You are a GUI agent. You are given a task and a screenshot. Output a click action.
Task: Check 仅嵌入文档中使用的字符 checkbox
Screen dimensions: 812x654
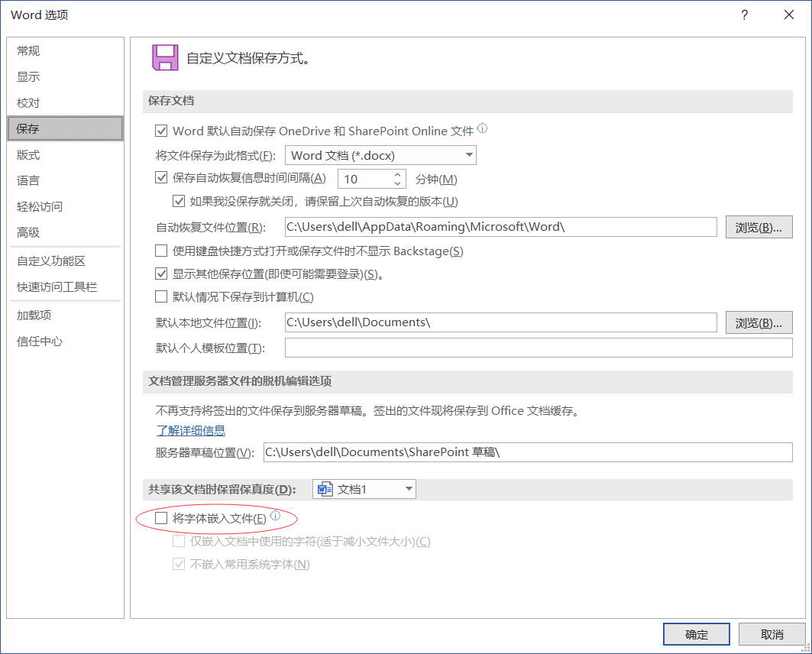coord(179,541)
